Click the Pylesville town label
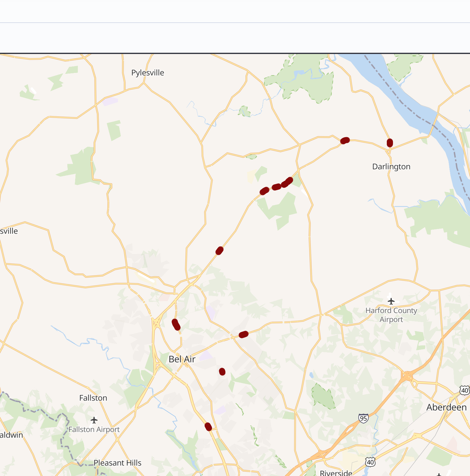Image resolution: width=470 pixels, height=476 pixels. click(x=148, y=73)
